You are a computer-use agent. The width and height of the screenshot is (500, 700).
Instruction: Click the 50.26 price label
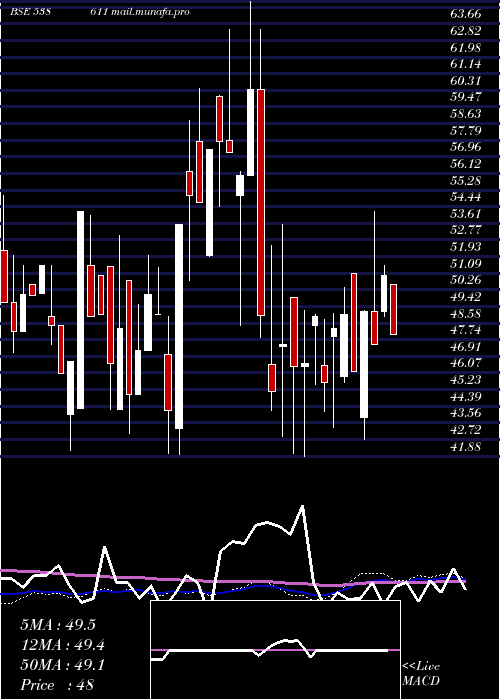click(466, 280)
